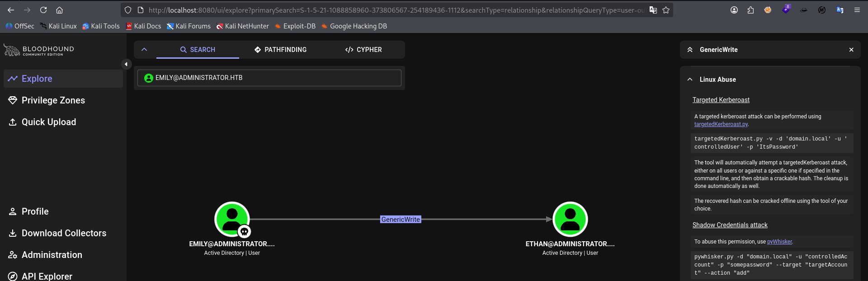Open the targetedKerberoast.py link
The height and width of the screenshot is (281, 868).
pyautogui.click(x=721, y=124)
